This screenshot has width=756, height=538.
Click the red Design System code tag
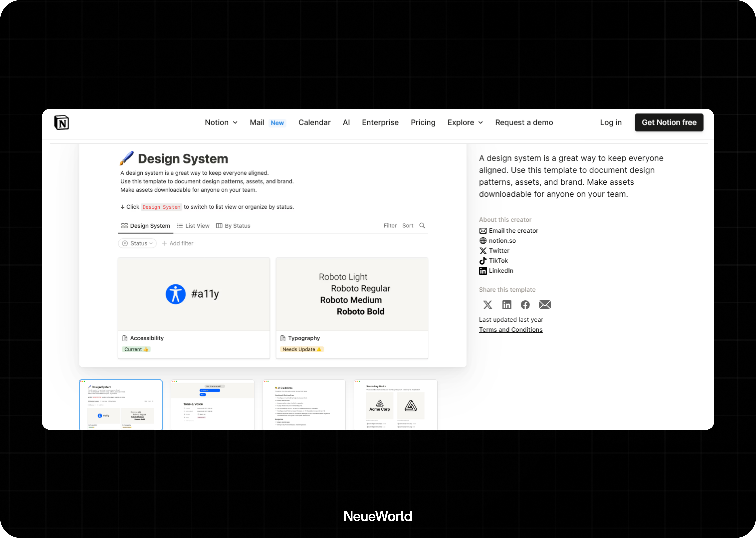(162, 207)
